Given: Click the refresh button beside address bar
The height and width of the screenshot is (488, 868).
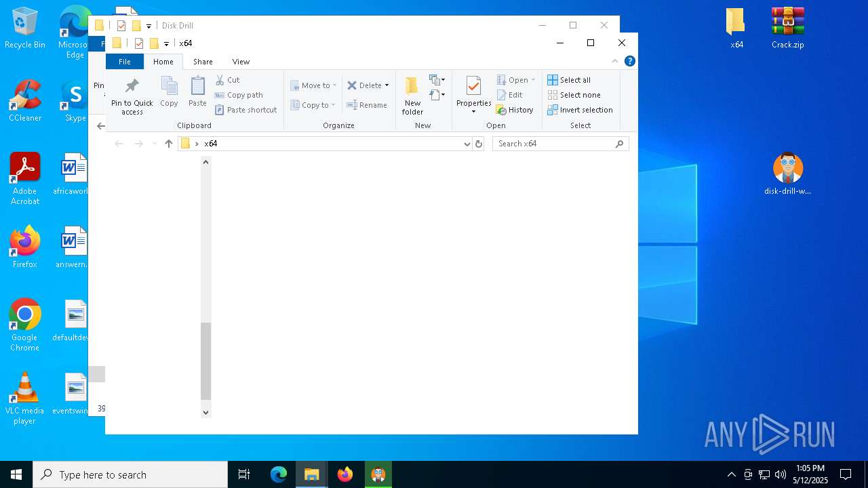Looking at the screenshot, I should point(479,144).
